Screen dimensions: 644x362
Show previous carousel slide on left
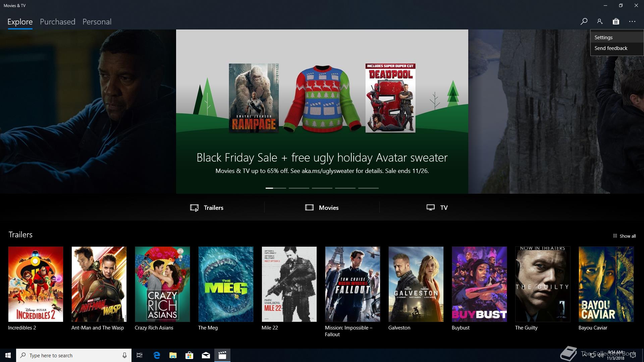click(x=88, y=112)
